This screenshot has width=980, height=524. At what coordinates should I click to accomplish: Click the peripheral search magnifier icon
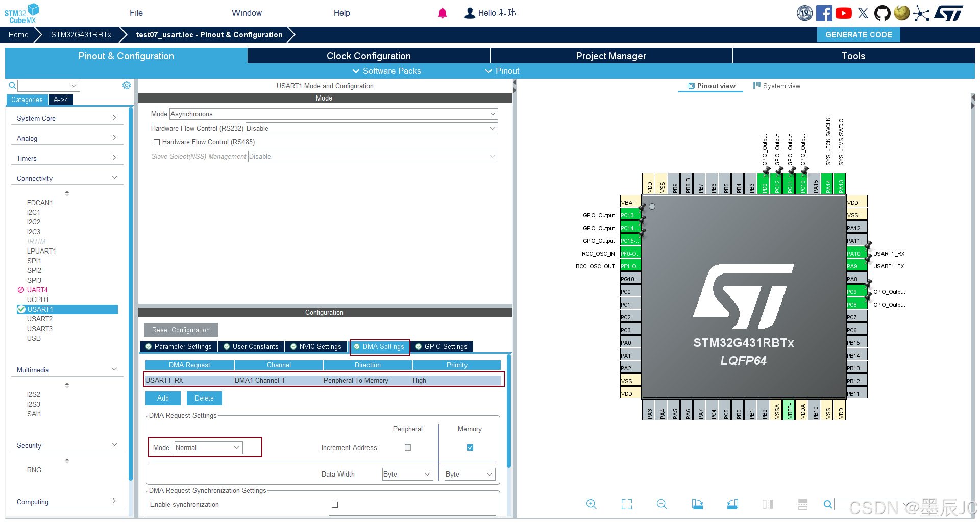(x=12, y=86)
